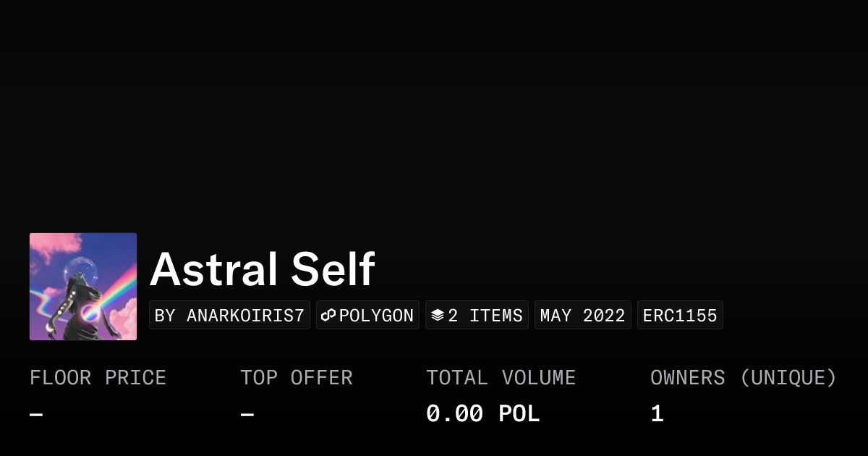
Task: Click the MAY 2022 creation date badge
Action: (x=582, y=316)
